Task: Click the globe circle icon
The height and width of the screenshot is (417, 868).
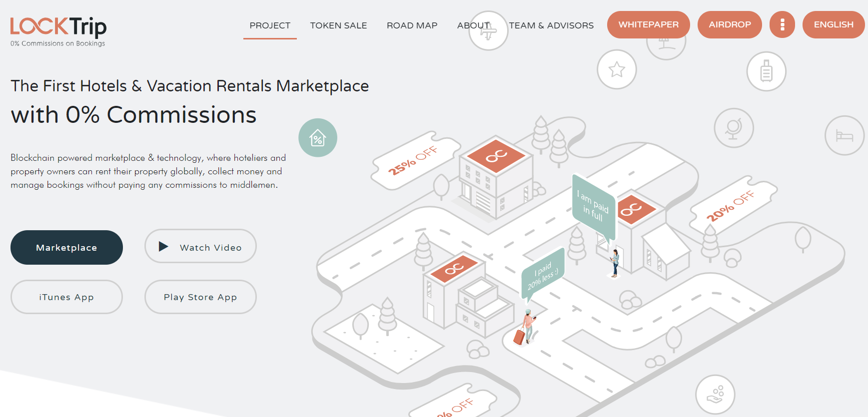Action: coord(734,128)
